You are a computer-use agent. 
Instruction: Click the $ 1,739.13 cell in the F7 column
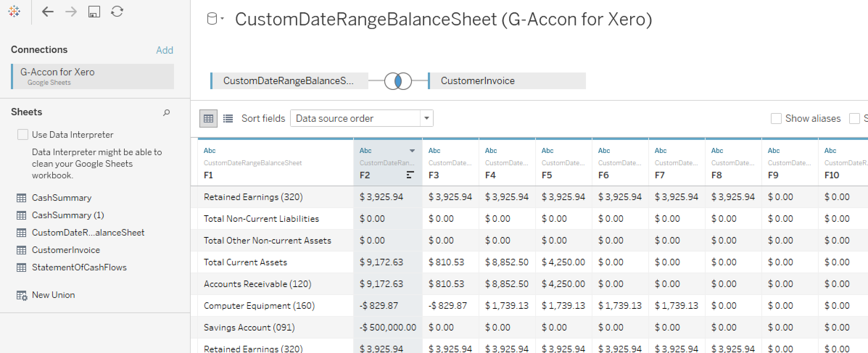tap(677, 306)
